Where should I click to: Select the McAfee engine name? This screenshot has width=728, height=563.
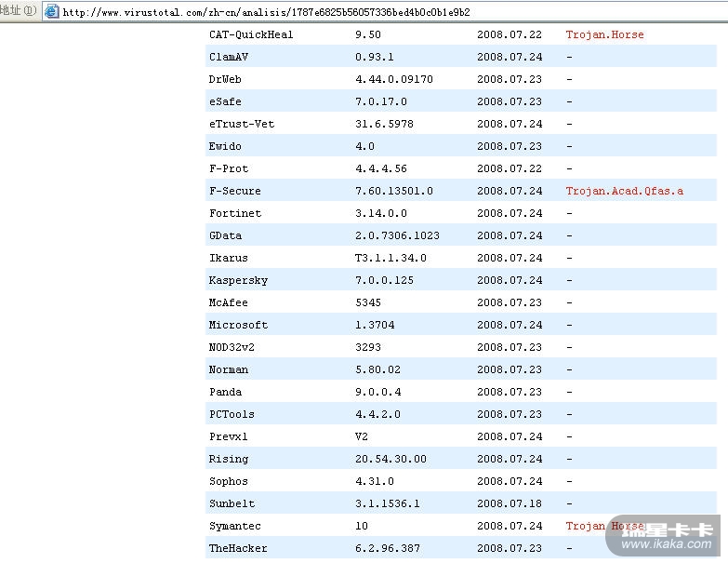point(229,302)
